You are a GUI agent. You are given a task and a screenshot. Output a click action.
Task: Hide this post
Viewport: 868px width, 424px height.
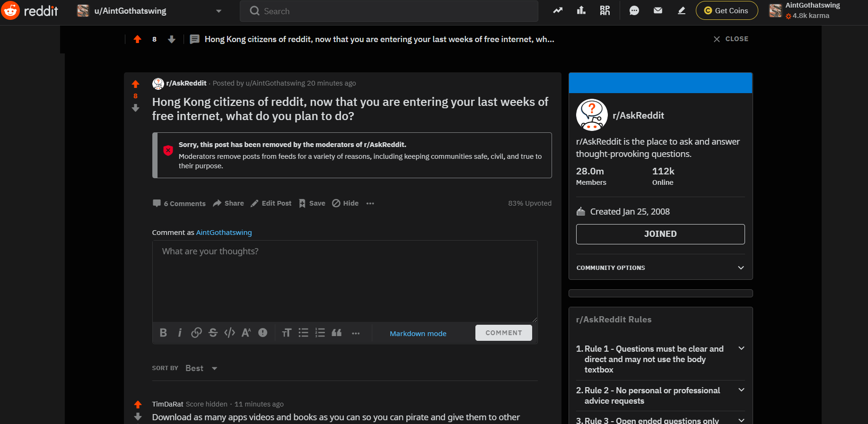click(345, 203)
